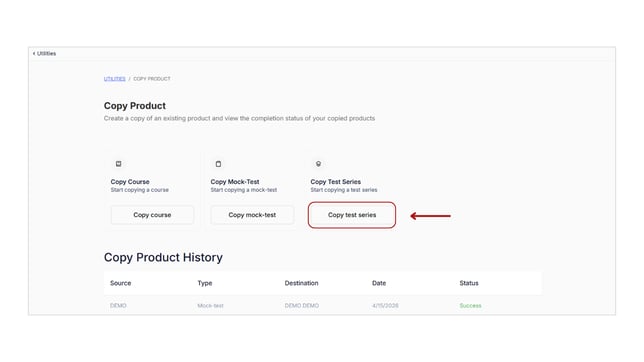The width and height of the screenshot is (644, 362).
Task: Click the DEMO DEMO destination cell
Action: pyautogui.click(x=302, y=306)
